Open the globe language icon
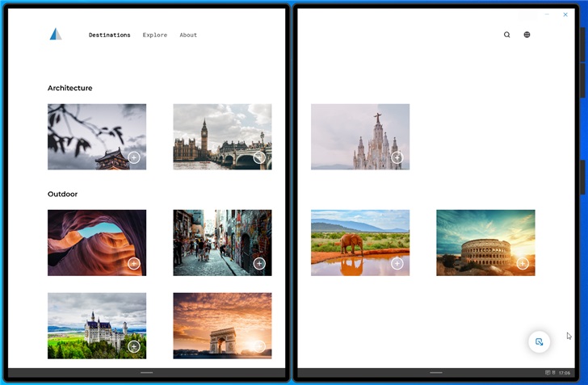 tap(527, 35)
